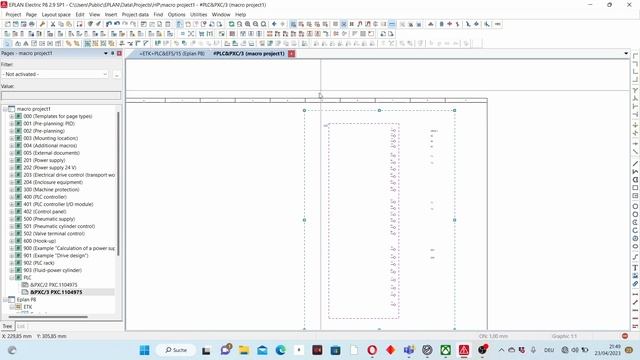Select the ETK node under Eplan P8
640x360 pixels.
coord(27,307)
